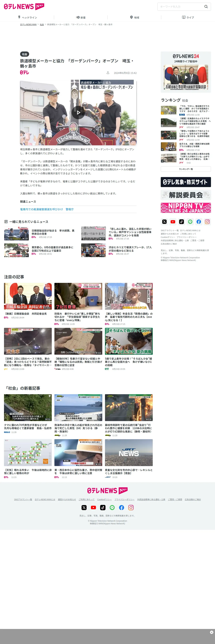Image resolution: width=215 pixels, height=644 pixels.
Task: Open footer X (Twitter) icon
Action: [84, 508]
